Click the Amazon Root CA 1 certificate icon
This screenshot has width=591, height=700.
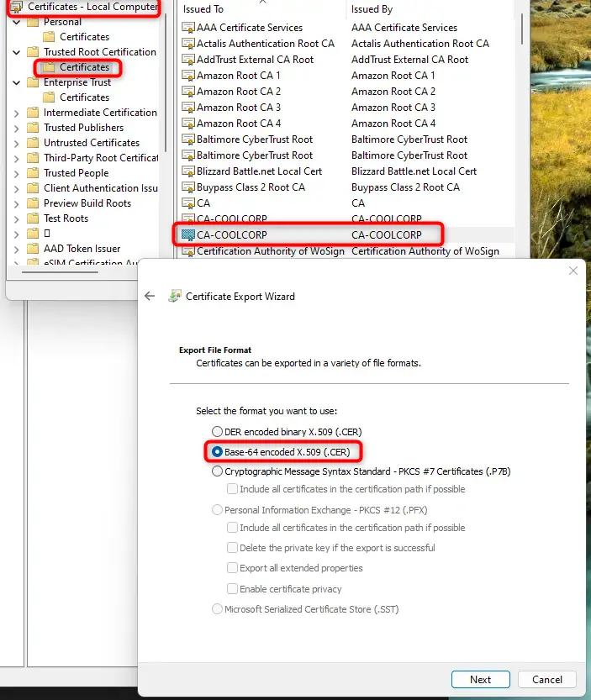(x=188, y=76)
